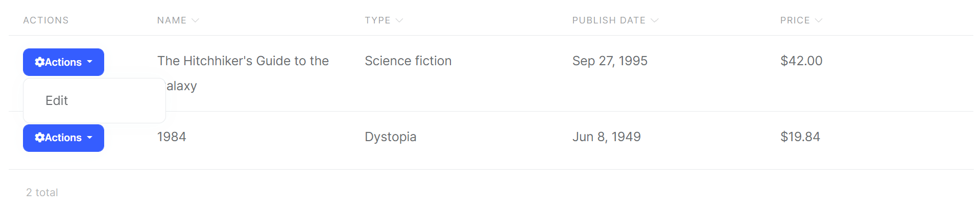Click the 1984 book name cell

[172, 137]
